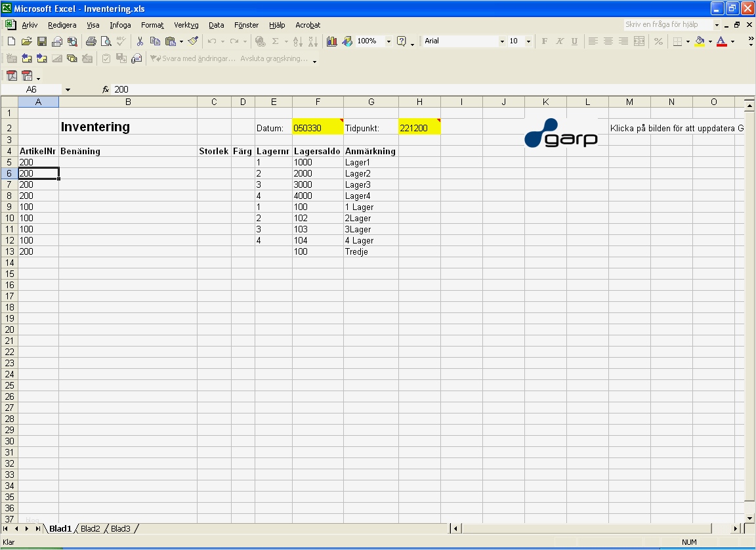Screen dimensions: 756x550
Task: Apply red font color A
Action: pyautogui.click(x=722, y=41)
